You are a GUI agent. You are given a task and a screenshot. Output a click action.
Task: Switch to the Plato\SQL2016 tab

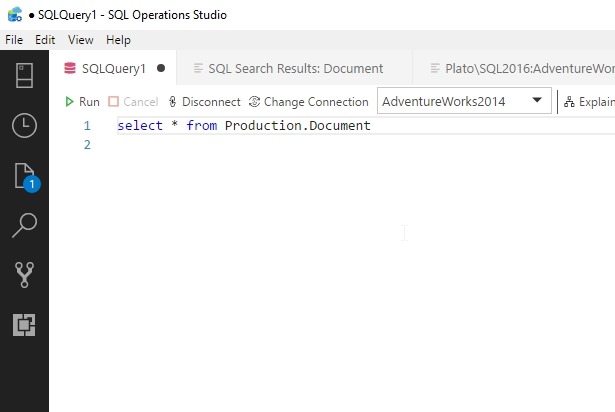pyautogui.click(x=520, y=69)
